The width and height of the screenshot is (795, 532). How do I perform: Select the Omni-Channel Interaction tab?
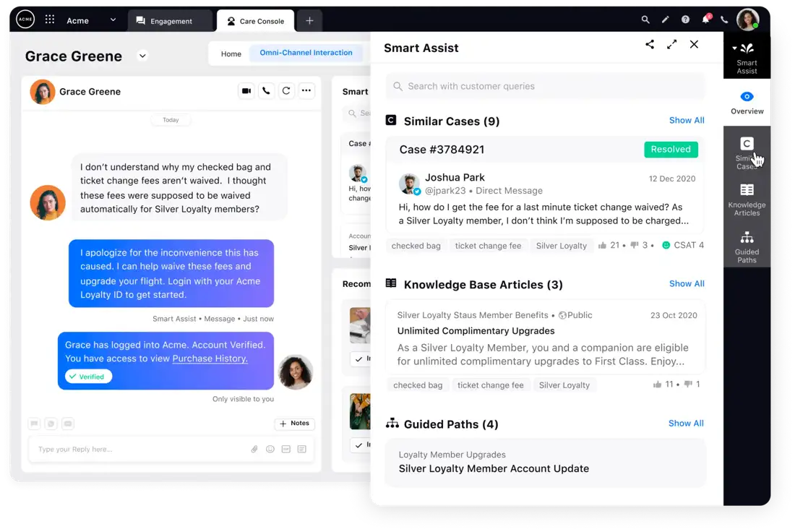point(306,52)
